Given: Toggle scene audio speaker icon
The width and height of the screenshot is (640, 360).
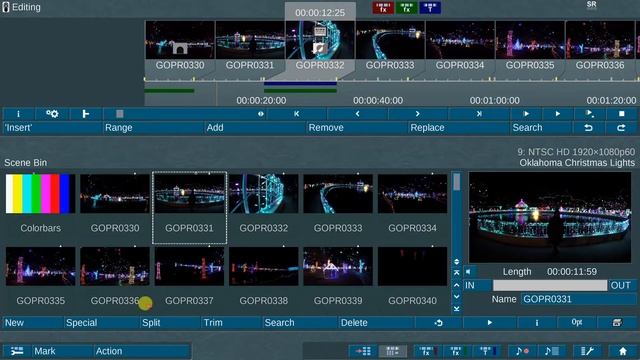Looking at the screenshot, I should click(x=468, y=271).
